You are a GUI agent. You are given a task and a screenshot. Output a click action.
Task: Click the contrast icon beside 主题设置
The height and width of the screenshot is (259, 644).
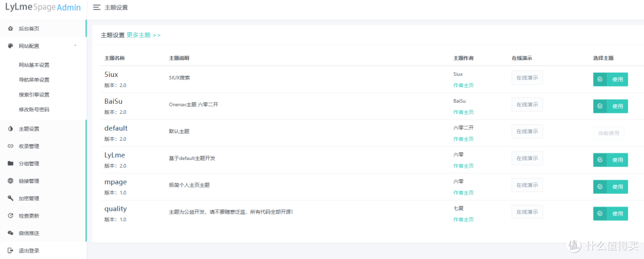(11, 129)
